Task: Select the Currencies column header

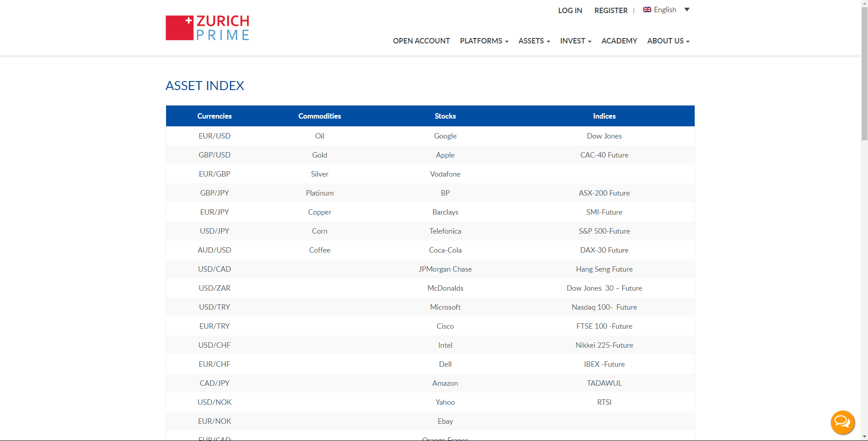Action: tap(214, 116)
